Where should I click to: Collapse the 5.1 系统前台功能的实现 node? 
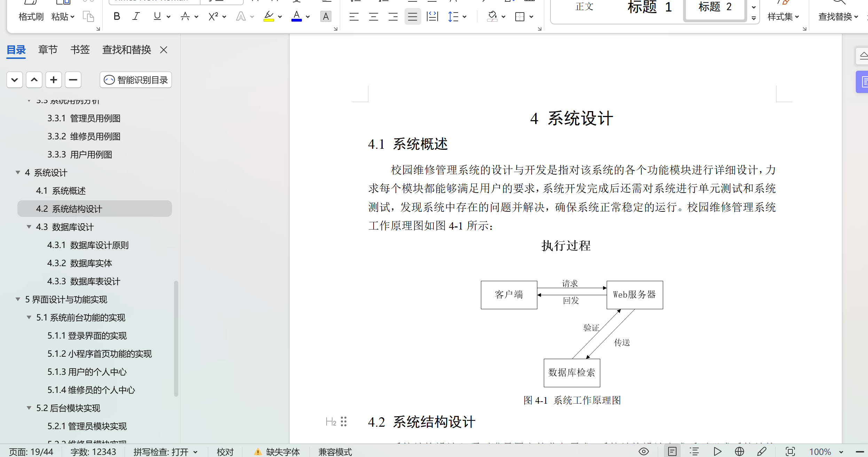click(x=29, y=317)
